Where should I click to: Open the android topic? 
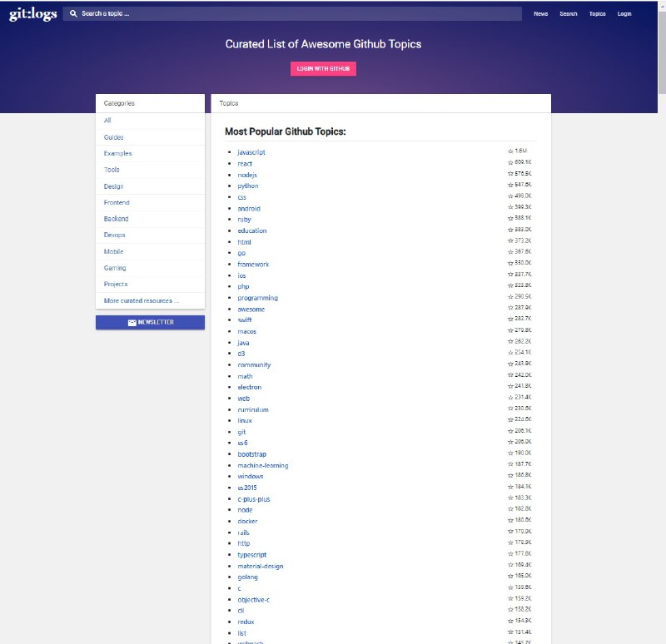[249, 209]
